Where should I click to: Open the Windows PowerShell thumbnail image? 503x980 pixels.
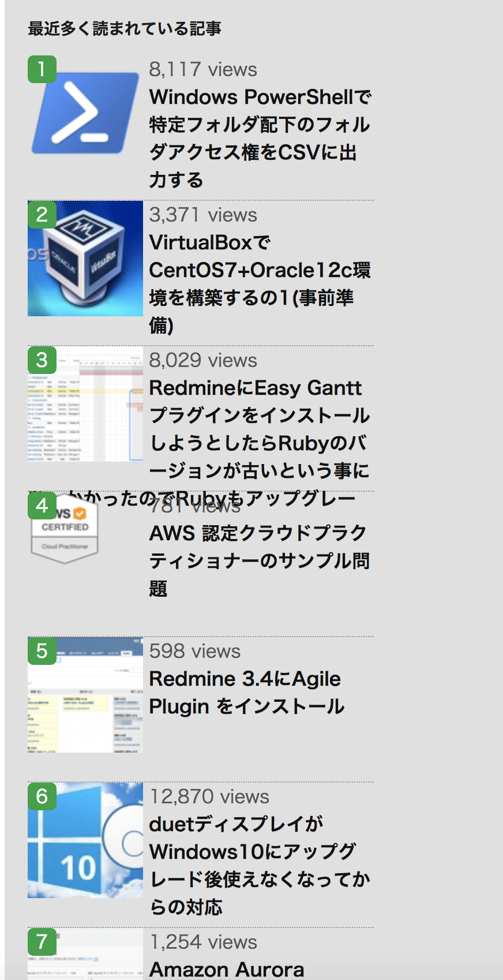click(x=85, y=113)
